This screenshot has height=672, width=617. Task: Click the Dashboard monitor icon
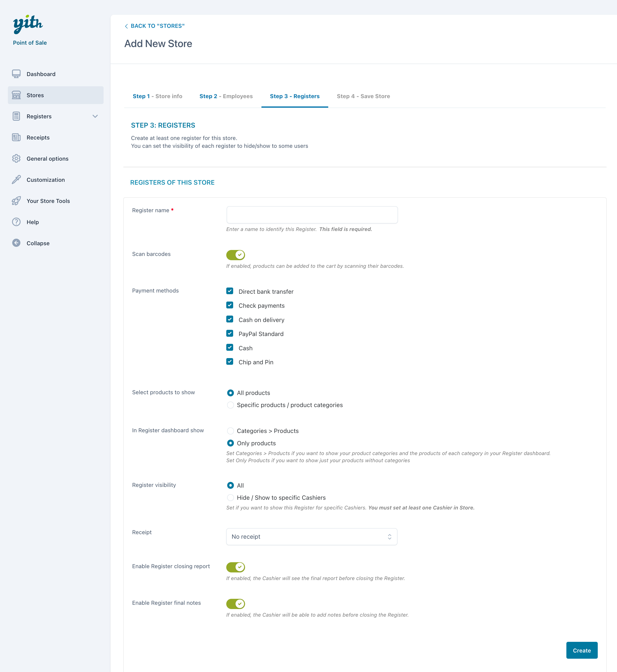click(x=16, y=74)
